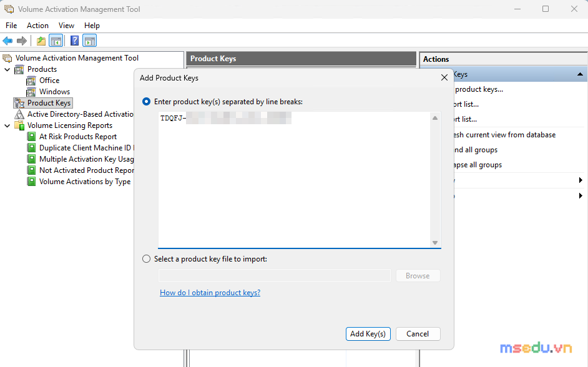Collapse the Volume Licensing Reports node
Image resolution: width=588 pixels, height=367 pixels.
coord(7,125)
